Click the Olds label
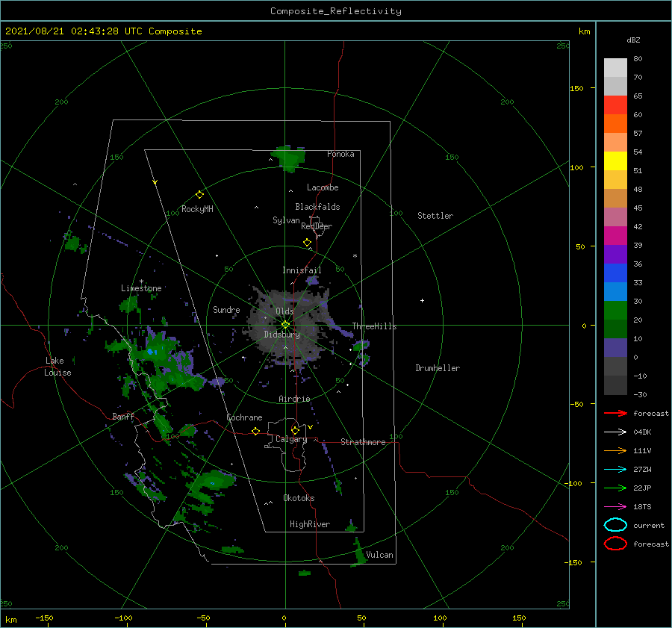Viewport: 672px width, 628px height. point(284,311)
